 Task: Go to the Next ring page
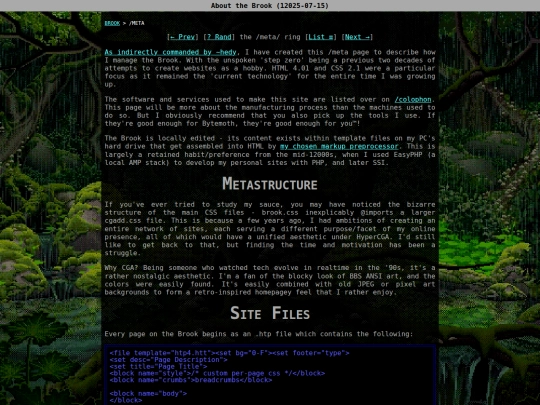click(357, 37)
